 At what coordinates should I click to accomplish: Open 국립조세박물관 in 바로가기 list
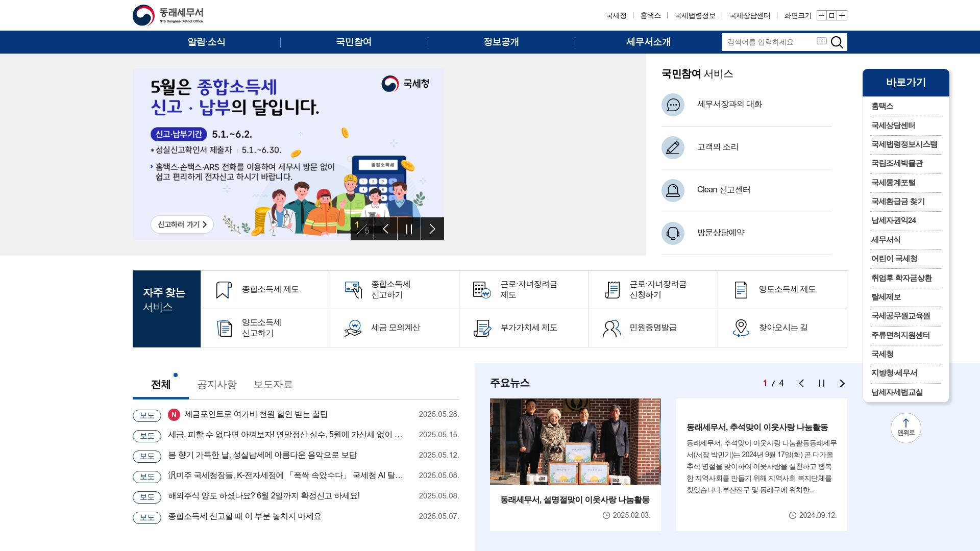[x=897, y=163]
